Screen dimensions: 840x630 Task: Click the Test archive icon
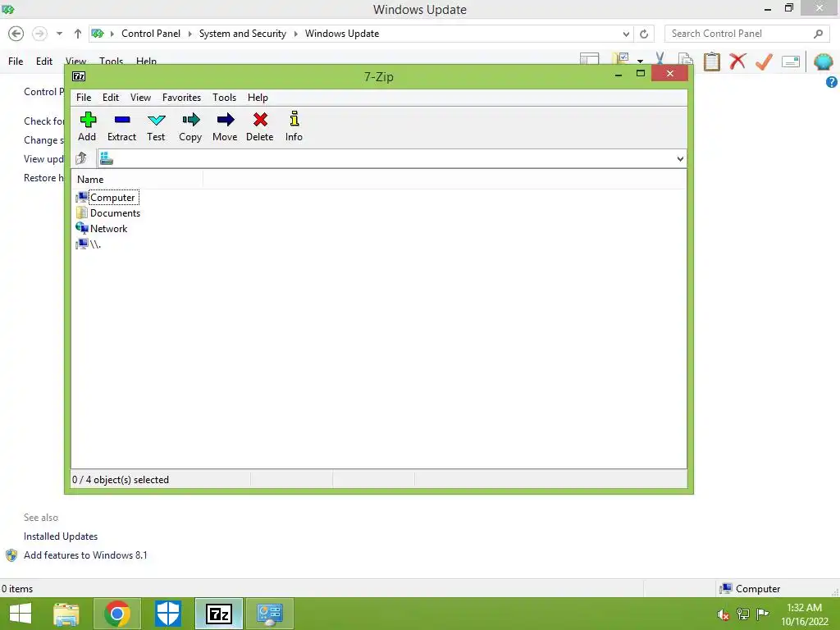(156, 126)
